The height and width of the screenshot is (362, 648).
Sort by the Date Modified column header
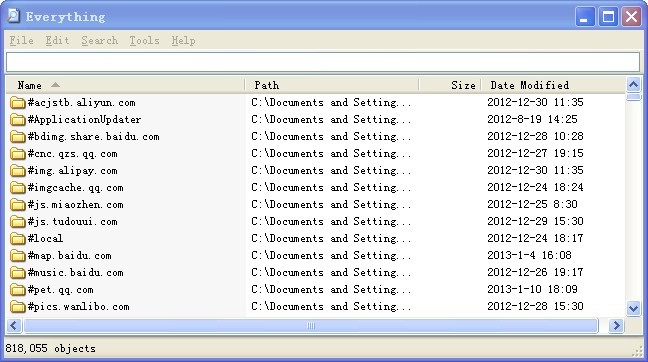click(553, 85)
